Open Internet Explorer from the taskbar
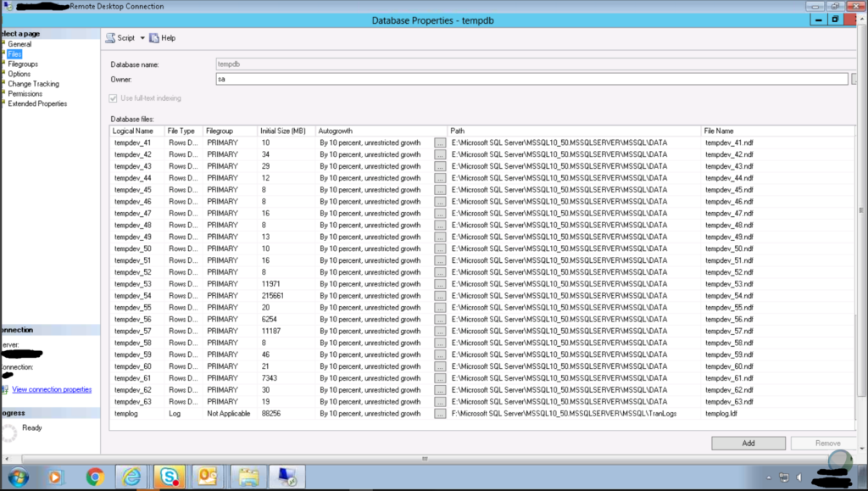The width and height of the screenshot is (868, 491). tap(131, 477)
